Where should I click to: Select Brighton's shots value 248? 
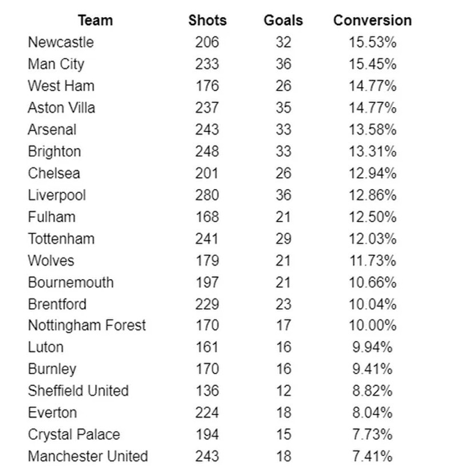[x=207, y=151]
